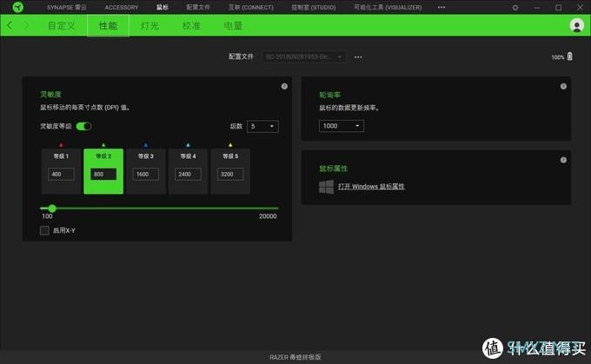Click the 3200 DPI input field

[230, 174]
